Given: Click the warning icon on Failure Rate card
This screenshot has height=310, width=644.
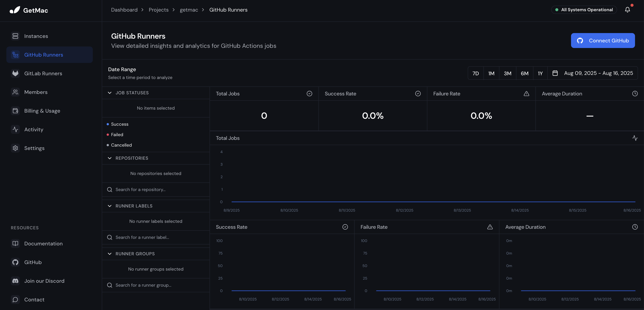Looking at the screenshot, I should click(526, 94).
